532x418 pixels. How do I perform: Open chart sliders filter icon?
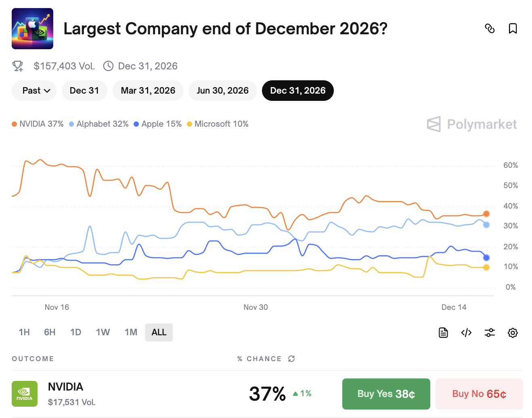pos(490,332)
